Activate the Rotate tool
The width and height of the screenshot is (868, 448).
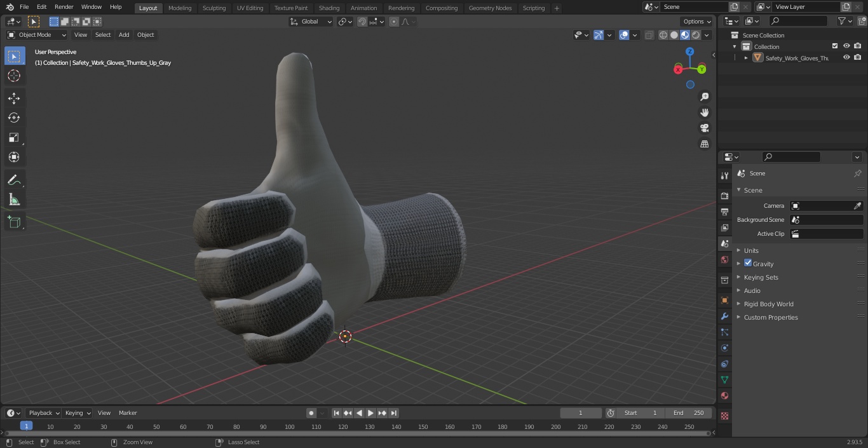click(14, 118)
